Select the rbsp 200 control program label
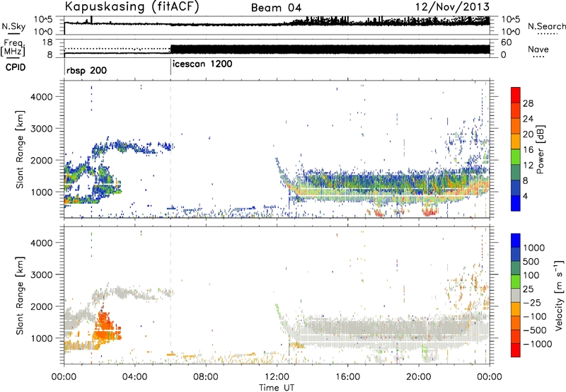Image resolution: width=566 pixels, height=392 pixels. pos(86,70)
